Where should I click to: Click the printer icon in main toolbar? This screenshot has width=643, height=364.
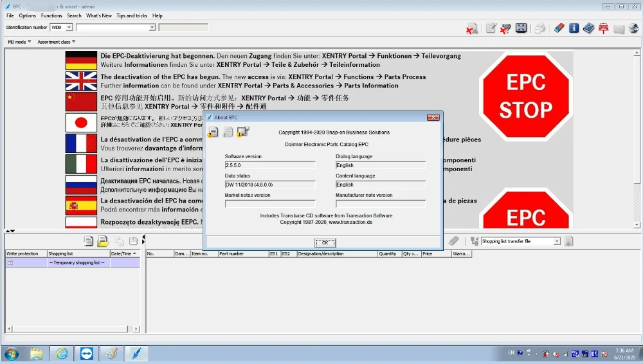pyautogui.click(x=539, y=28)
